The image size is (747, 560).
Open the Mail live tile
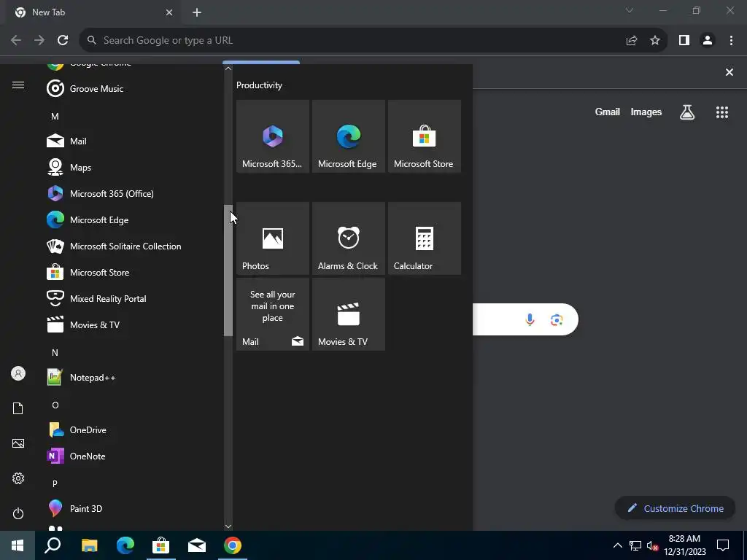point(273,314)
